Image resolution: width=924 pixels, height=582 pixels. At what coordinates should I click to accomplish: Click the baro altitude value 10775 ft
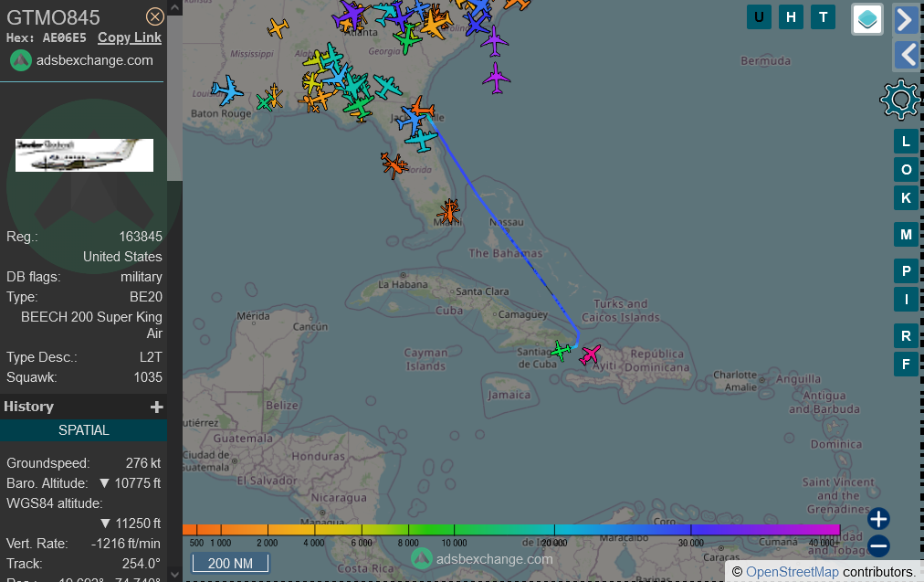pos(131,483)
